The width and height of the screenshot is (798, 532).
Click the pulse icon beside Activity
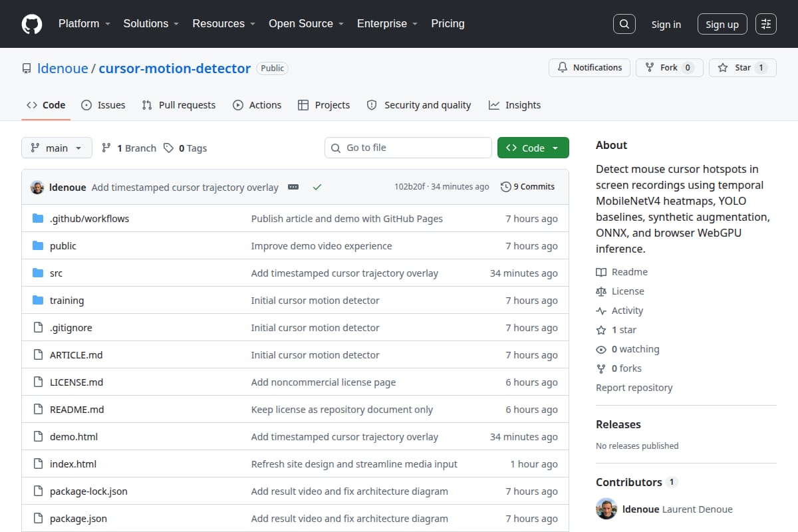[x=601, y=311]
